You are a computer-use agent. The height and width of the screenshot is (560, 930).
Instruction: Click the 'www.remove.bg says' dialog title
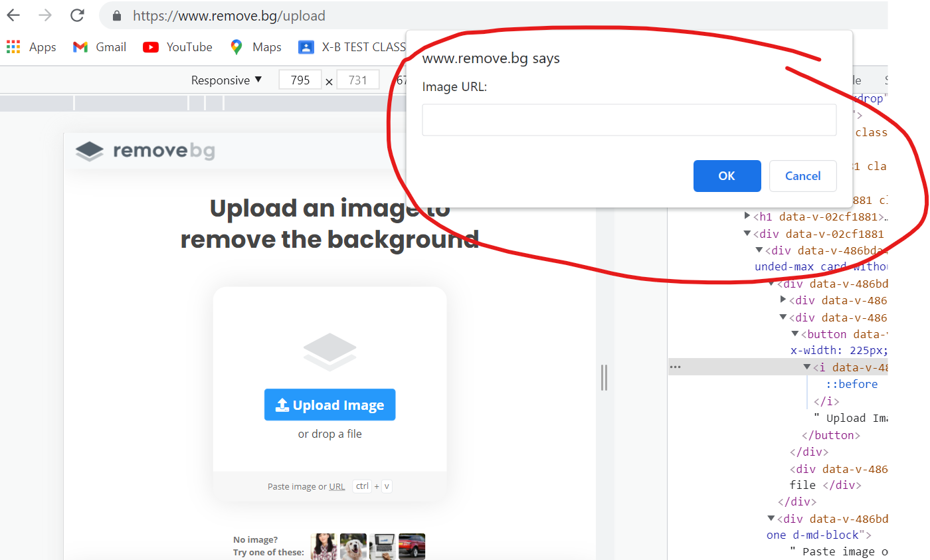point(491,58)
